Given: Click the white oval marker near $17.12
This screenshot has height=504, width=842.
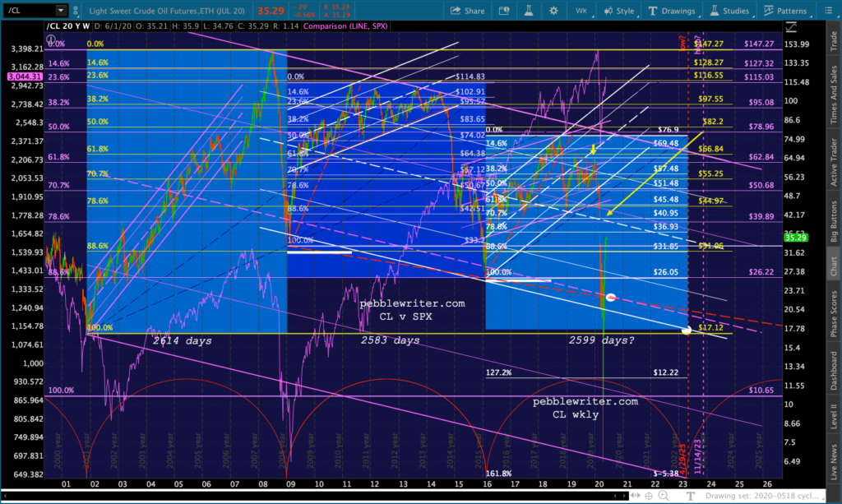Looking at the screenshot, I should pyautogui.click(x=687, y=330).
